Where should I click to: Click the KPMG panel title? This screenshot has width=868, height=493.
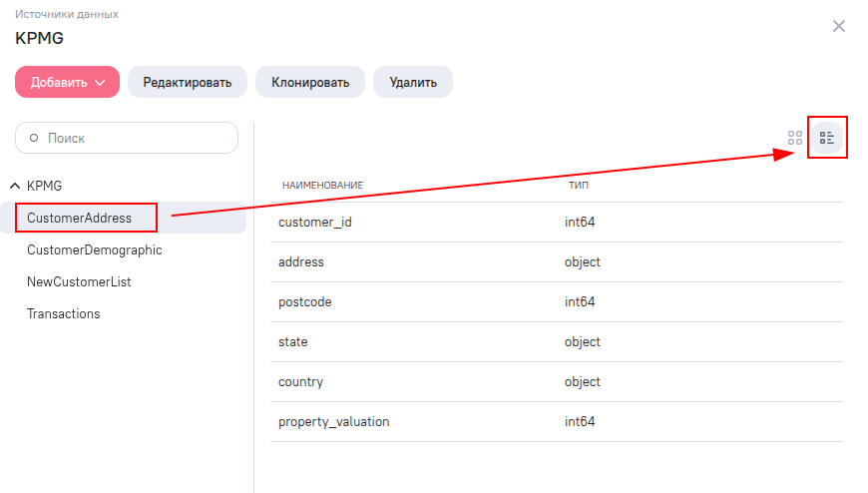39,38
